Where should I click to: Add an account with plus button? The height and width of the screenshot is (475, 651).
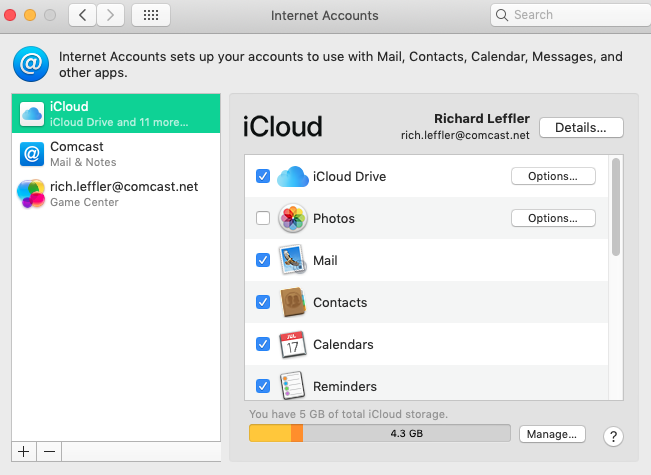click(x=24, y=452)
